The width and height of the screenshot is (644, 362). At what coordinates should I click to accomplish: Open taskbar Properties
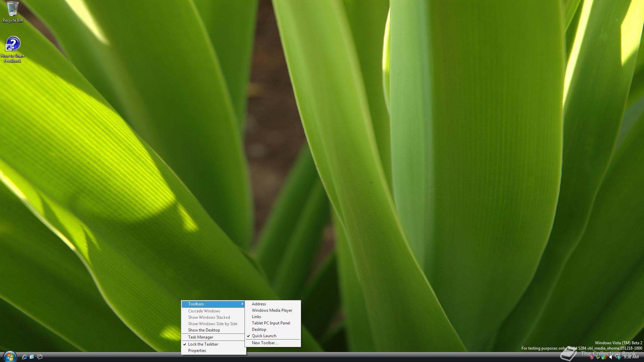(197, 351)
